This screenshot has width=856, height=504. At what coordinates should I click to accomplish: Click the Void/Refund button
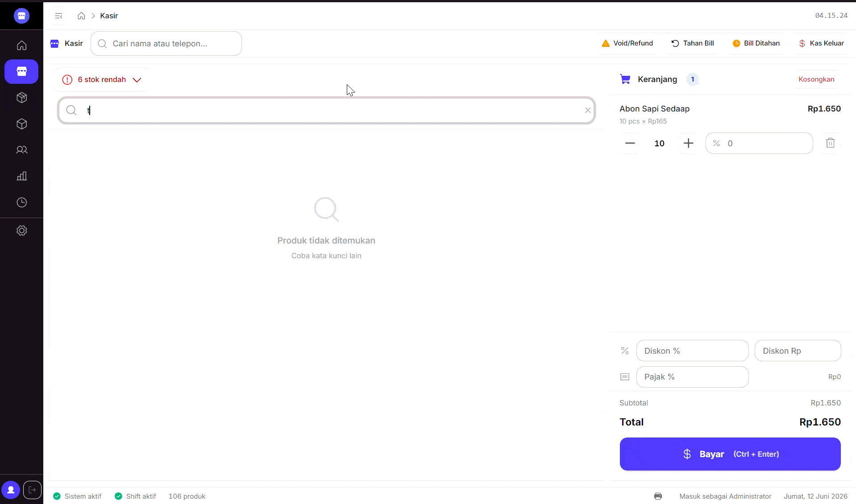627,43
